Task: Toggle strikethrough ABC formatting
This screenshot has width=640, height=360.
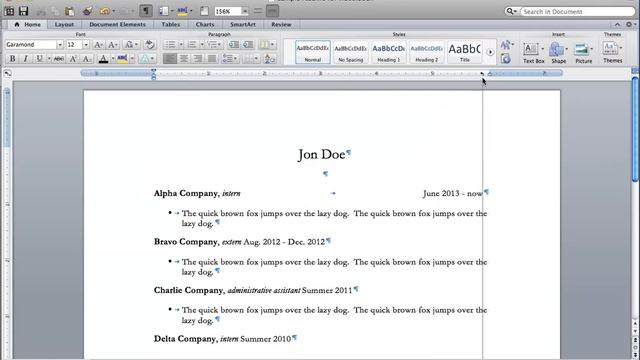Action: 59,59
